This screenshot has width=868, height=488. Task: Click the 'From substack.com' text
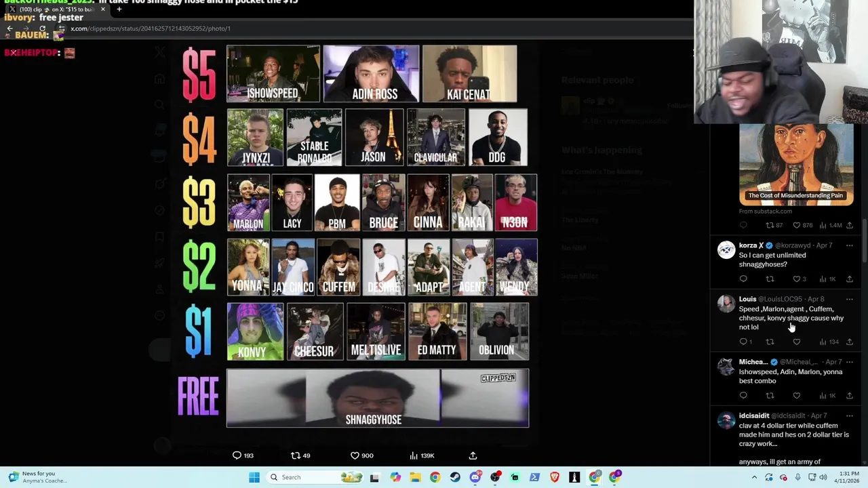(766, 211)
